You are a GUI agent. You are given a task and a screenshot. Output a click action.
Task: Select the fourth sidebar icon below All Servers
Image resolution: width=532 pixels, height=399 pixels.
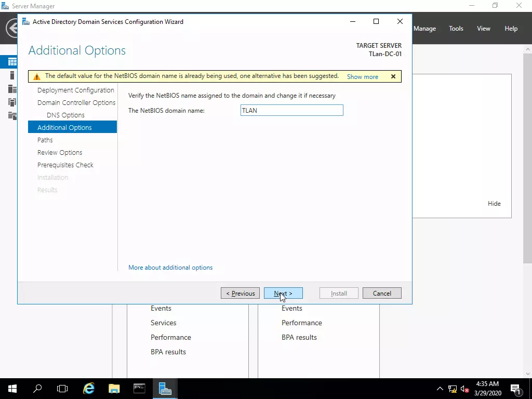pos(12,102)
